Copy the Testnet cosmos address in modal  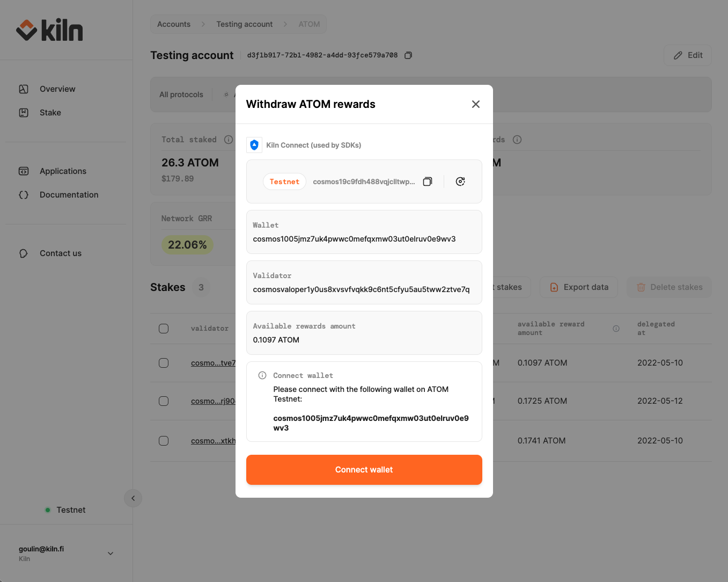[427, 181]
